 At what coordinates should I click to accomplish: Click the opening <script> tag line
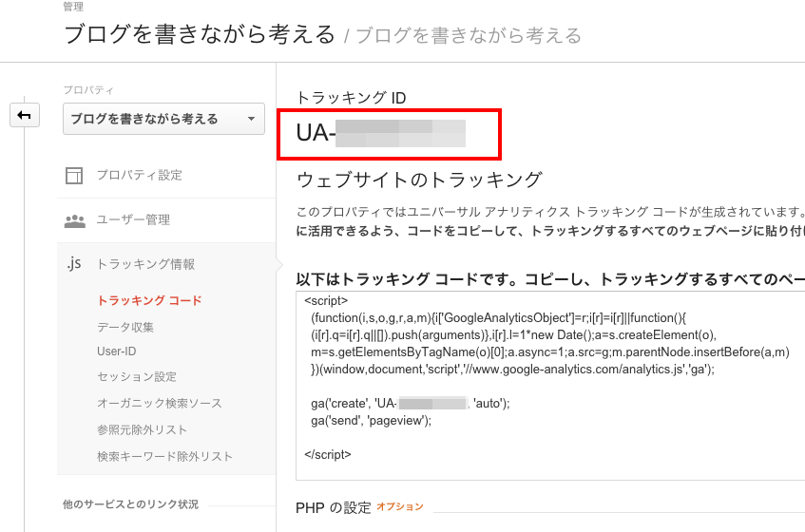click(326, 300)
